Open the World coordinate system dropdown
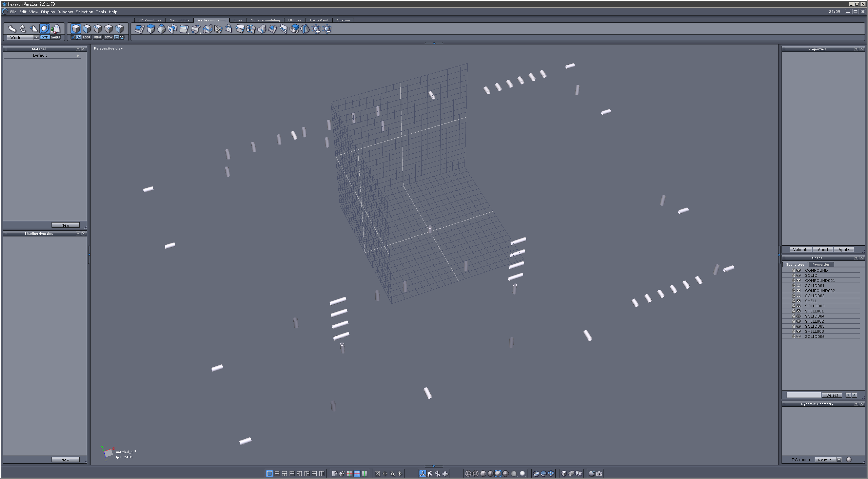 (36, 37)
